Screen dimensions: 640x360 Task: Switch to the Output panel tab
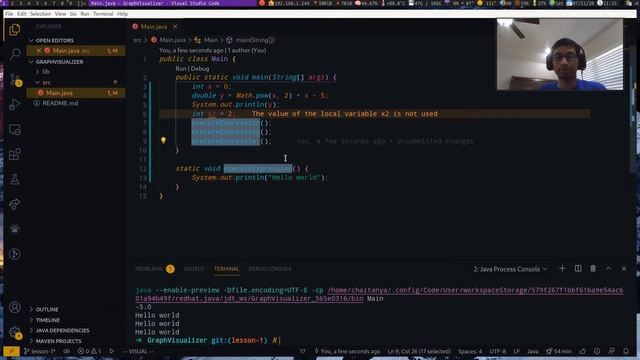pyautogui.click(x=194, y=269)
